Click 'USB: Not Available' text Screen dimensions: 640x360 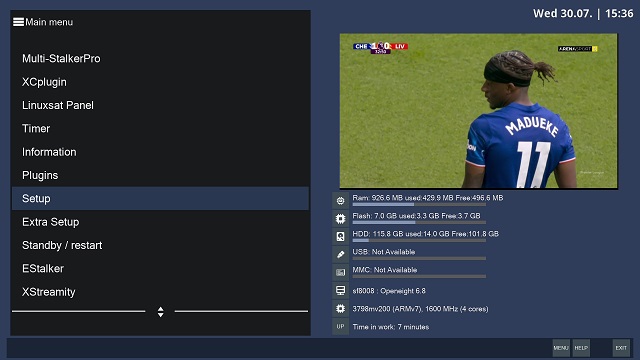384,252
